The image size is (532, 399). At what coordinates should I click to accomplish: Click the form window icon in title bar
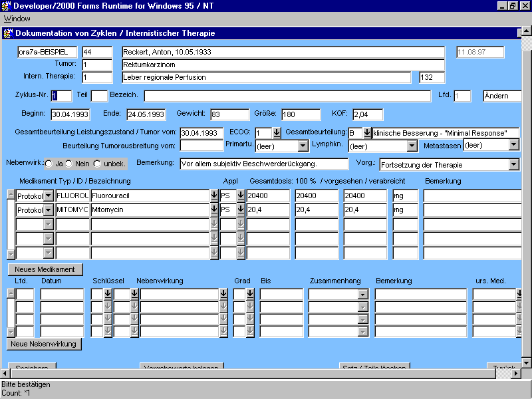pos(8,33)
